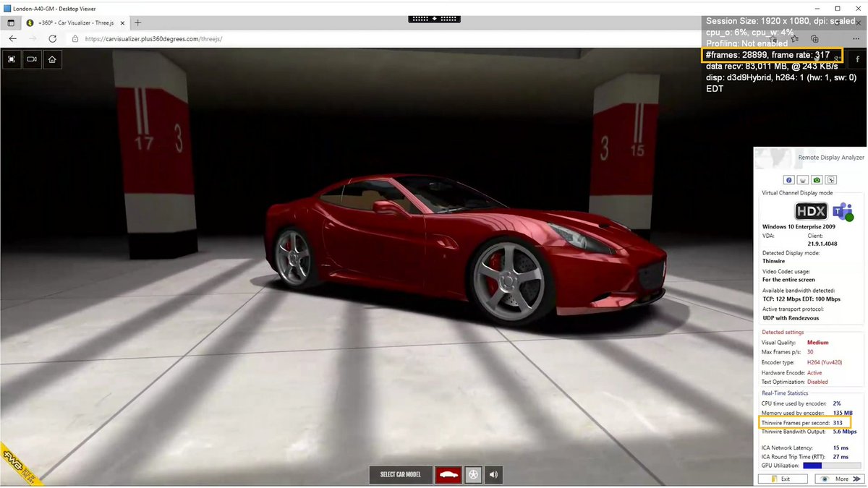
Task: Click the tab actions menu icon
Action: (11, 23)
